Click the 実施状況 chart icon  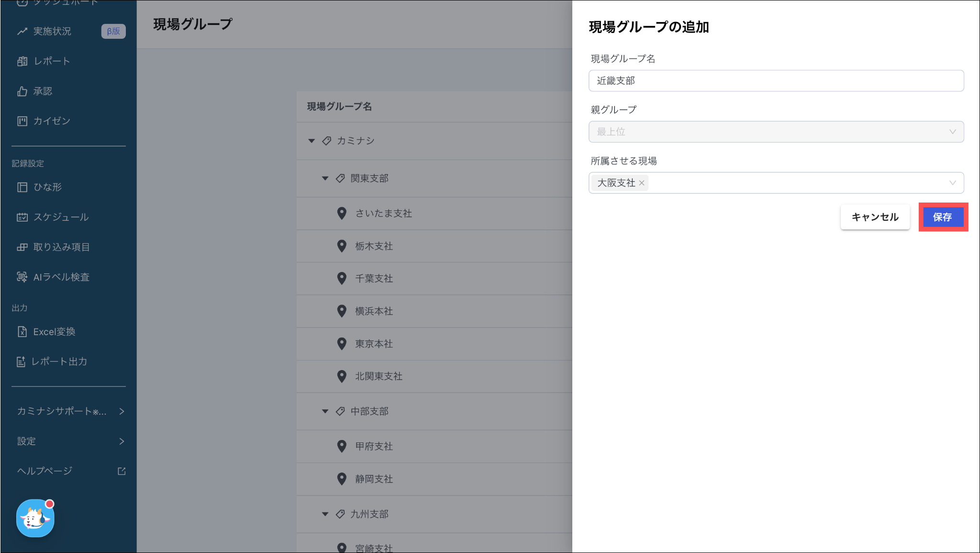(22, 32)
